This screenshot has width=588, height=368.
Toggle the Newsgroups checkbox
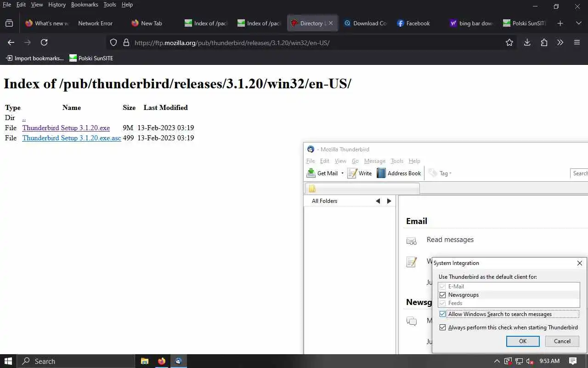(x=443, y=295)
